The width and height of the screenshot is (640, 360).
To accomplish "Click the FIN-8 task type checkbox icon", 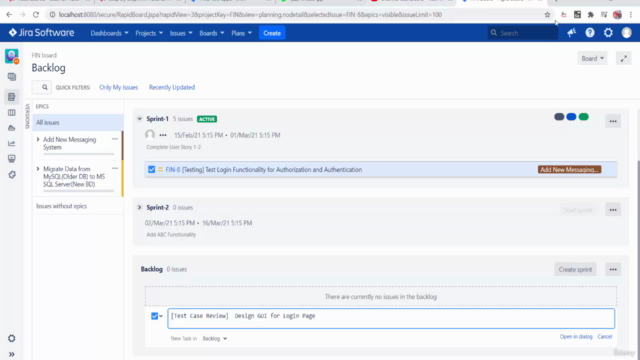I will (x=151, y=169).
